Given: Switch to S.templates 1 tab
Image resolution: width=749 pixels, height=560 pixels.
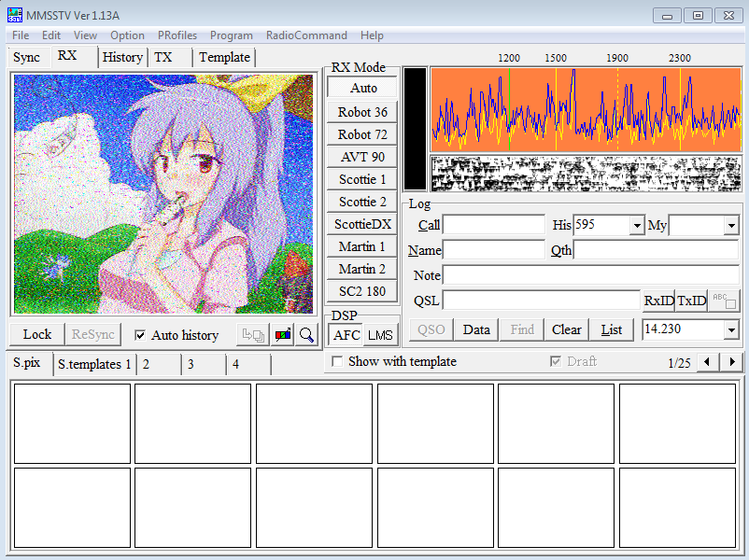Looking at the screenshot, I should pyautogui.click(x=94, y=364).
